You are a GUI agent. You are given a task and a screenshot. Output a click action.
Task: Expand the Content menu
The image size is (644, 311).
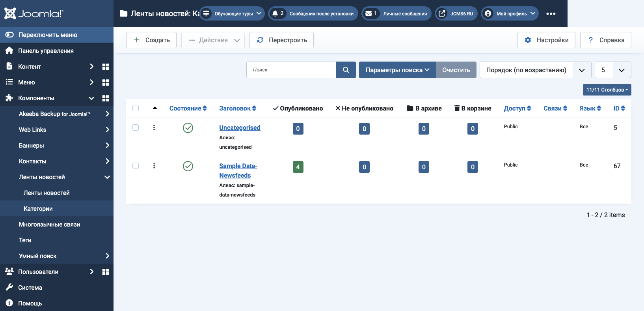point(49,66)
